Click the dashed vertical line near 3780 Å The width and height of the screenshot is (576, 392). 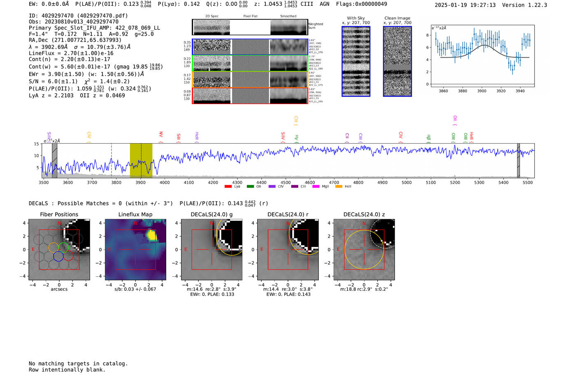(111, 160)
